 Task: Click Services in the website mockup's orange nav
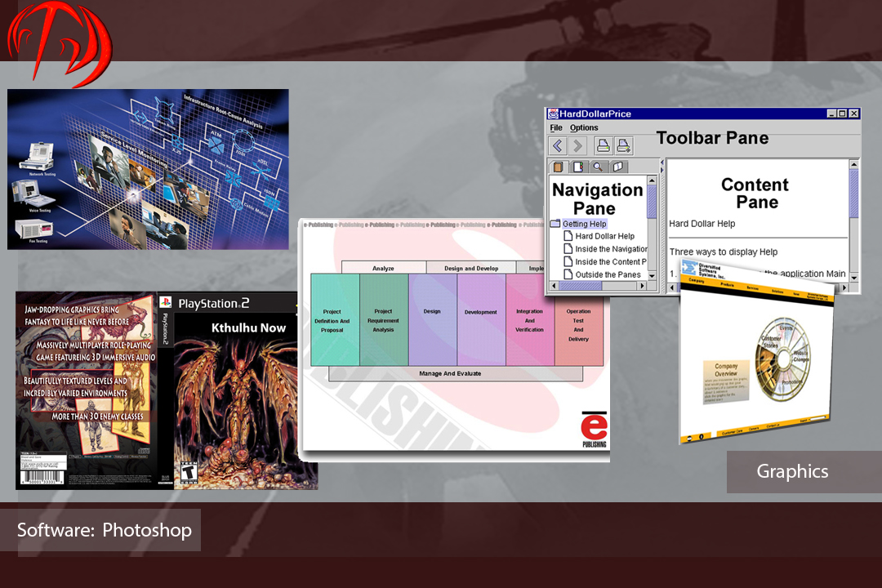tap(753, 288)
